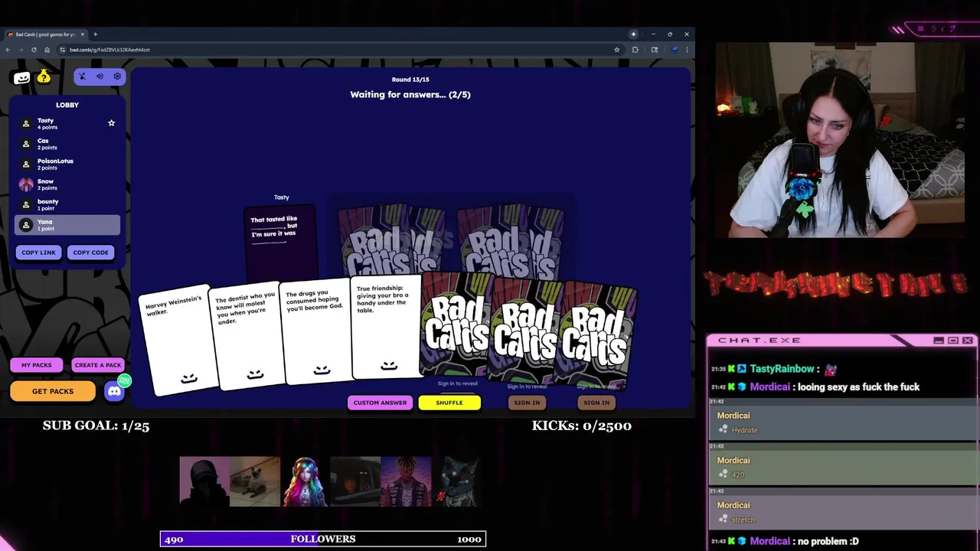The width and height of the screenshot is (980, 551).
Task: Select player Tasty in the lobby
Action: (67, 123)
